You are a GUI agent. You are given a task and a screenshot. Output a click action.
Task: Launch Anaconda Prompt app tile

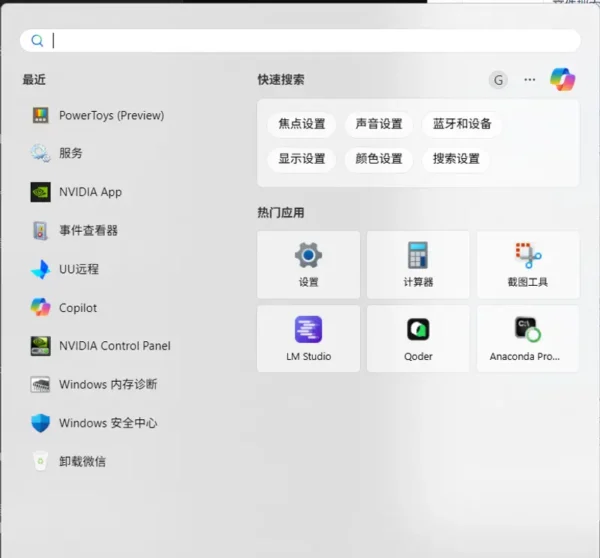(x=528, y=338)
